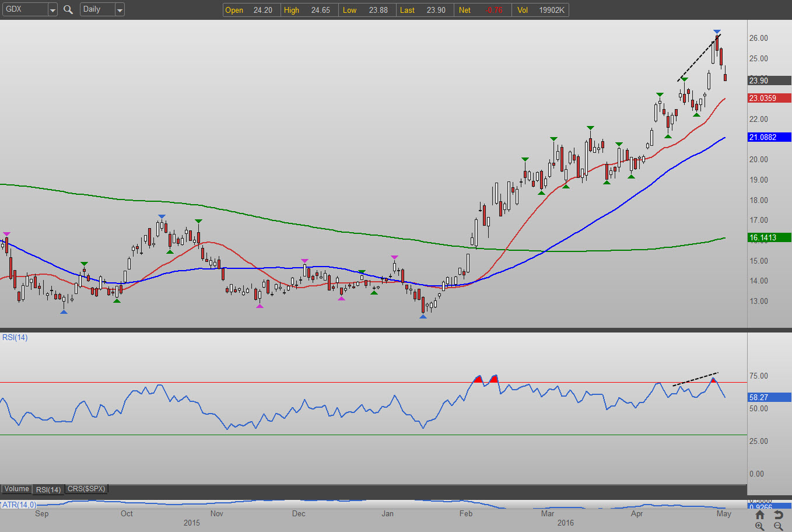Click the undo arrow icon
Screen dimensions: 792x532
coord(778,514)
